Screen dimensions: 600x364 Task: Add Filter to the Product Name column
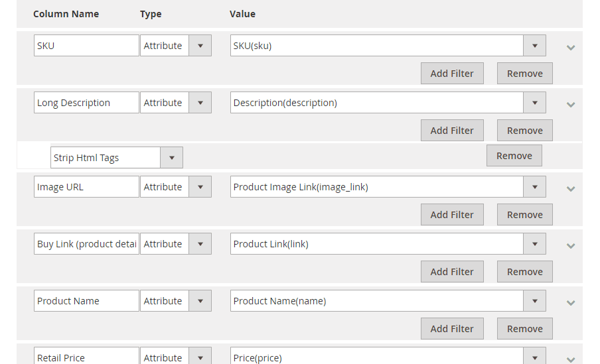452,328
